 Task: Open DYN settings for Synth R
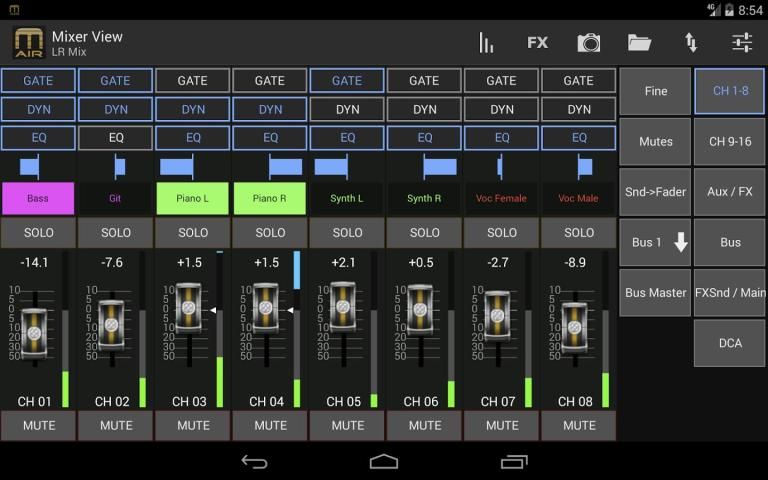(424, 109)
